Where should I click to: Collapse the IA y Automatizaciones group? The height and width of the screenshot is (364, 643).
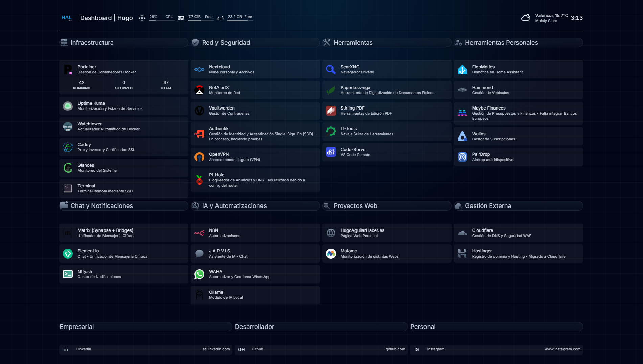tap(255, 206)
